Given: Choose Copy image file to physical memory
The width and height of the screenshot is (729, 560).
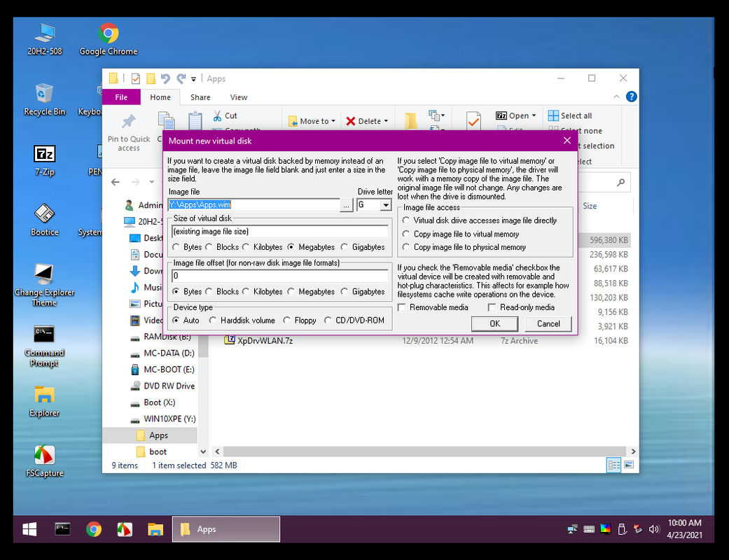Looking at the screenshot, I should click(x=464, y=247).
